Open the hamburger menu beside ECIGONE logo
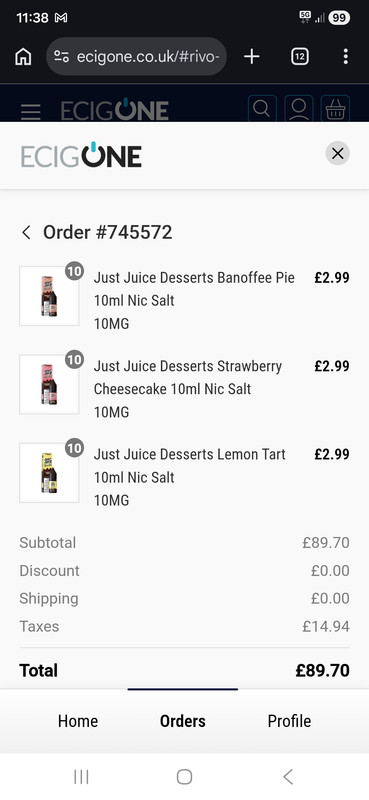369x800 pixels. point(31,111)
